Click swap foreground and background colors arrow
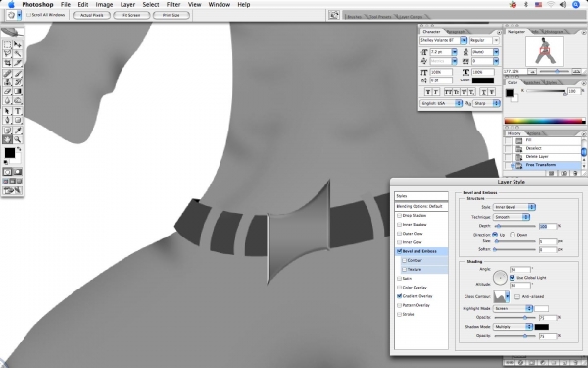The height and width of the screenshot is (368, 588). point(19,149)
